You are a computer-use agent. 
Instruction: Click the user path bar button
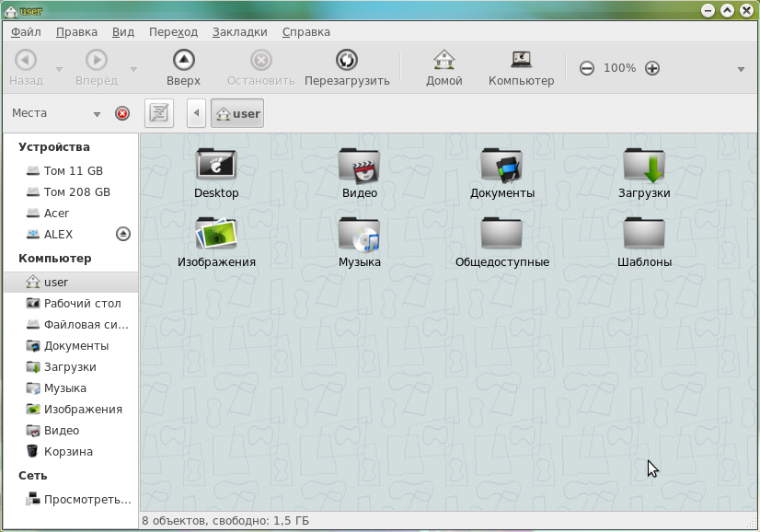pos(237,113)
